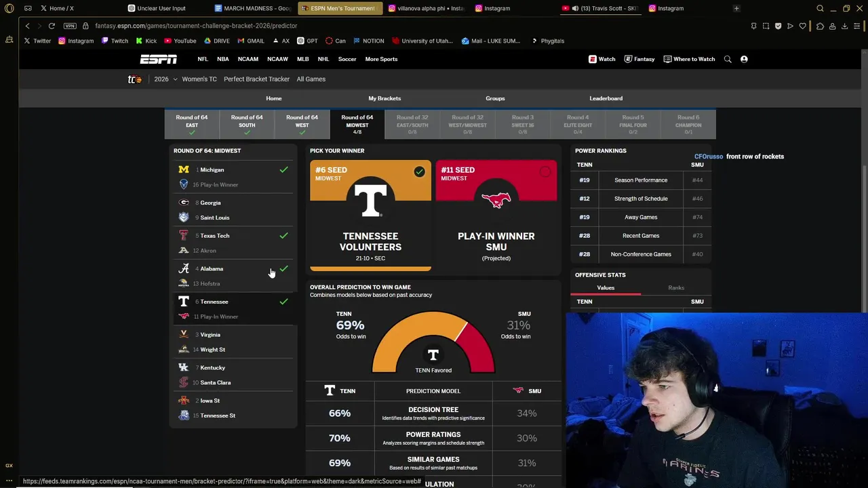
Task: Open the ESPN profile account icon
Action: (x=744, y=59)
